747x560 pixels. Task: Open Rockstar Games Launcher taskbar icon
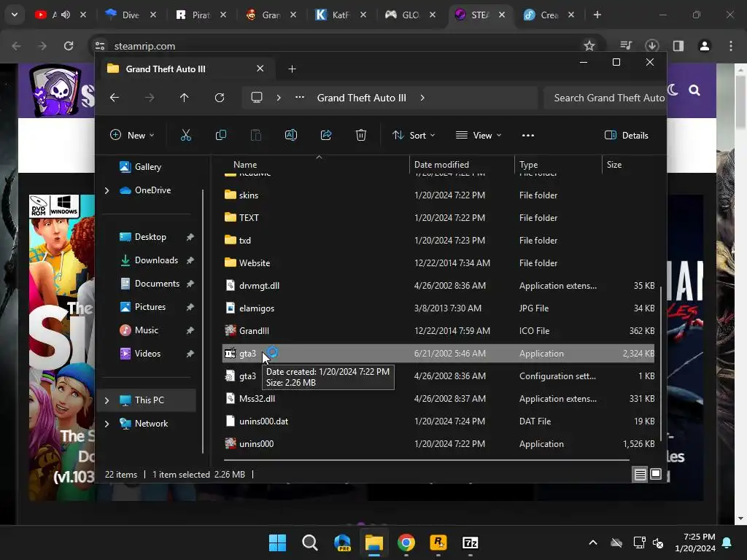pos(438,542)
